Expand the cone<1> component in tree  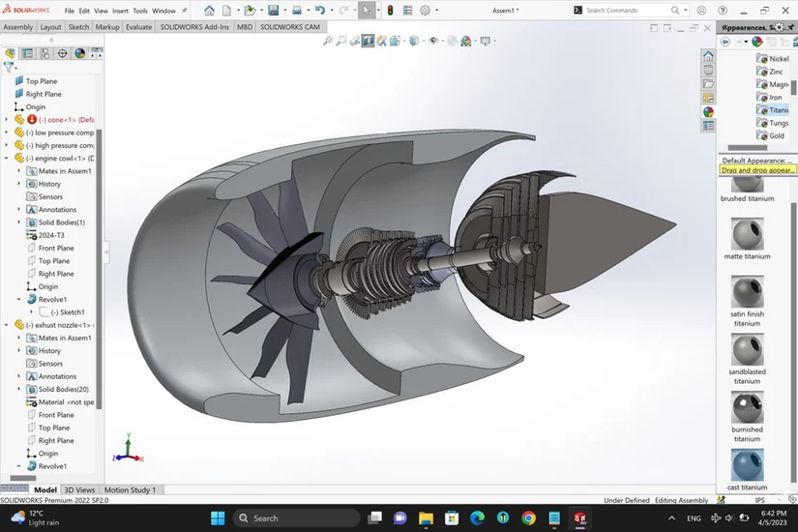[x=7, y=120]
